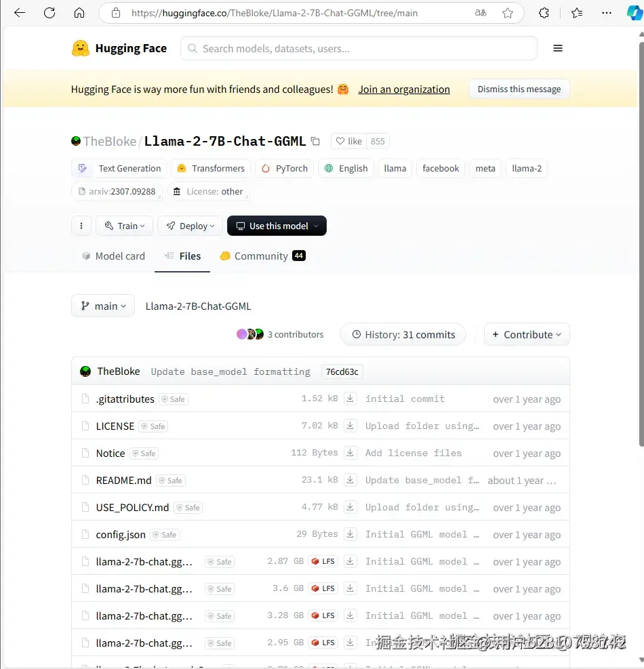Open the config.json file name

121,535
